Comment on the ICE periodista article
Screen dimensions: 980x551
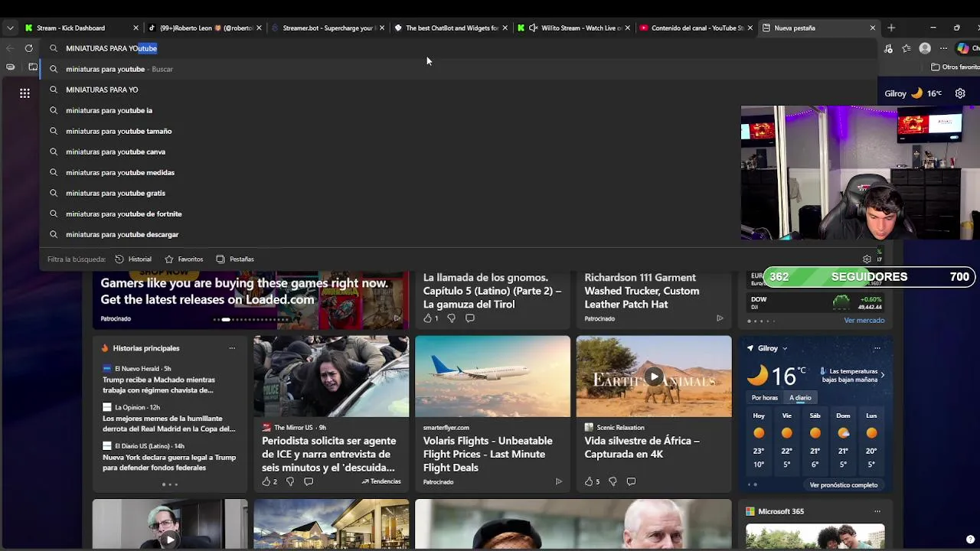tap(309, 481)
